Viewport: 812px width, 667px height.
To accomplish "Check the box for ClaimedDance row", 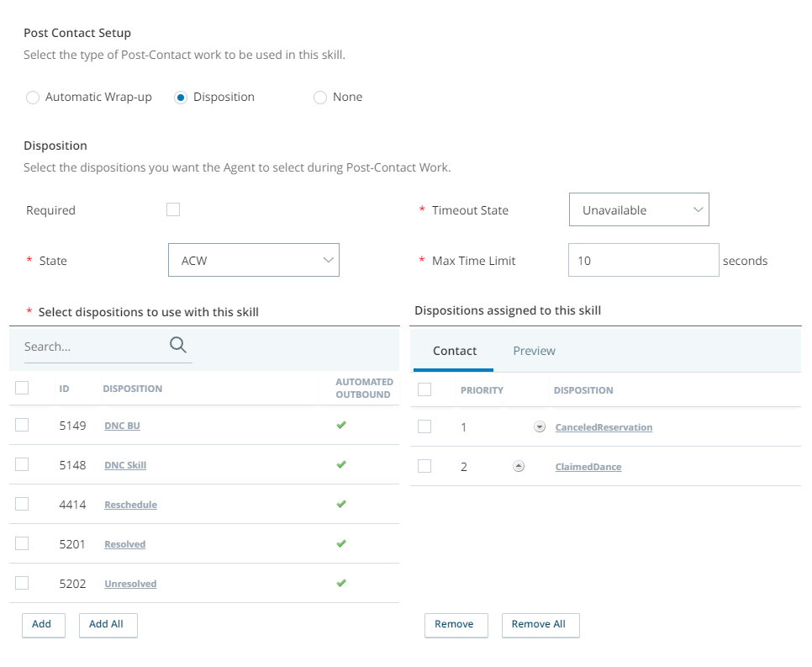I will coord(424,466).
